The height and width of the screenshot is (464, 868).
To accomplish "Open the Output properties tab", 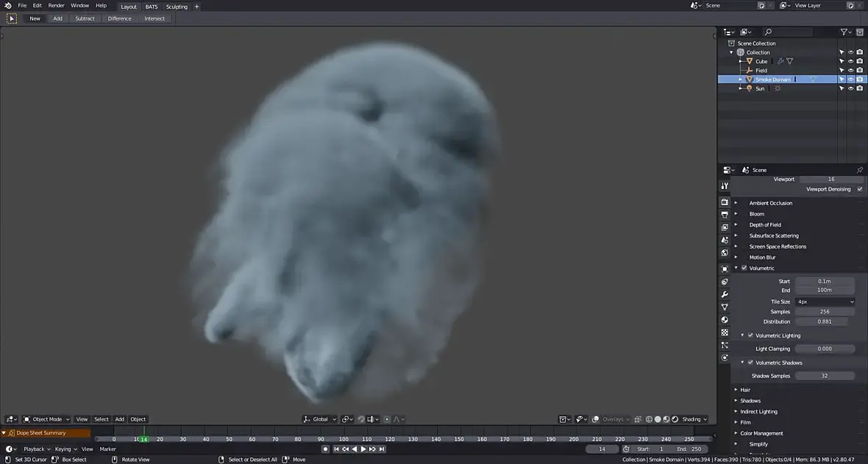I will (725, 215).
